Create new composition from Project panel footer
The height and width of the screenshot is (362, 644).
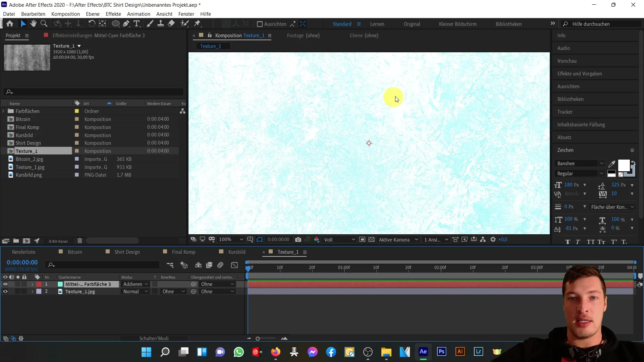(26, 241)
